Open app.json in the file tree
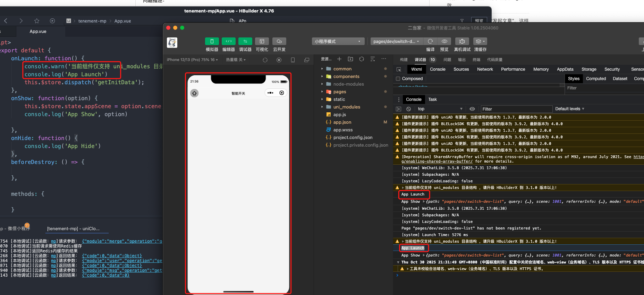 pos(342,122)
